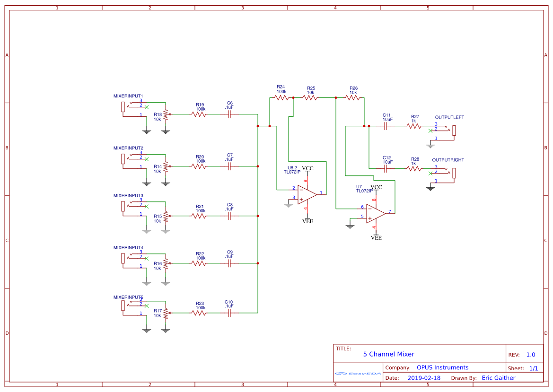This screenshot has height=392, width=553.
Task: Click the R27 1k resistor symbol
Action: (x=414, y=126)
